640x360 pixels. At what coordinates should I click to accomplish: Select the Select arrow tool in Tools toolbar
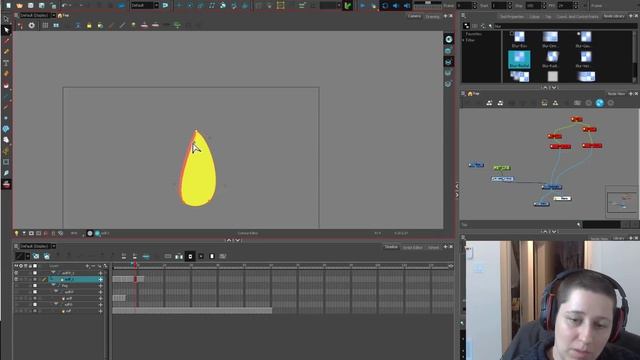6,30
